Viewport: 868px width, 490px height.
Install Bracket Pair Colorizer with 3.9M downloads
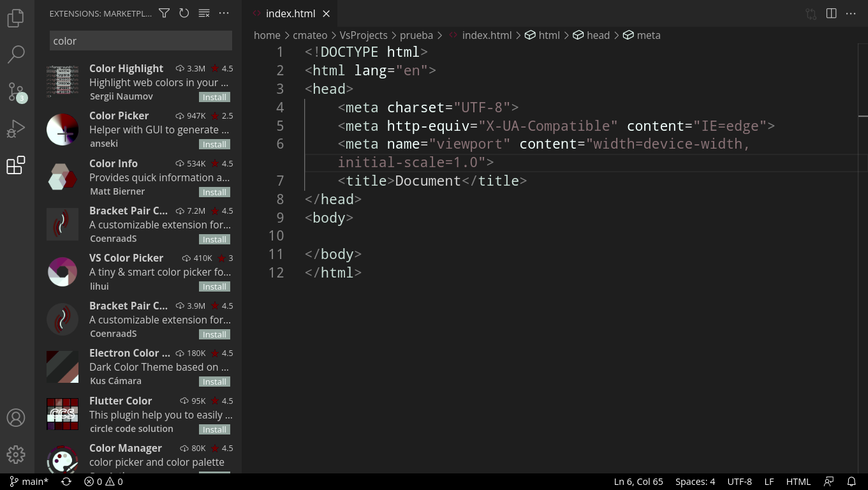(214, 334)
